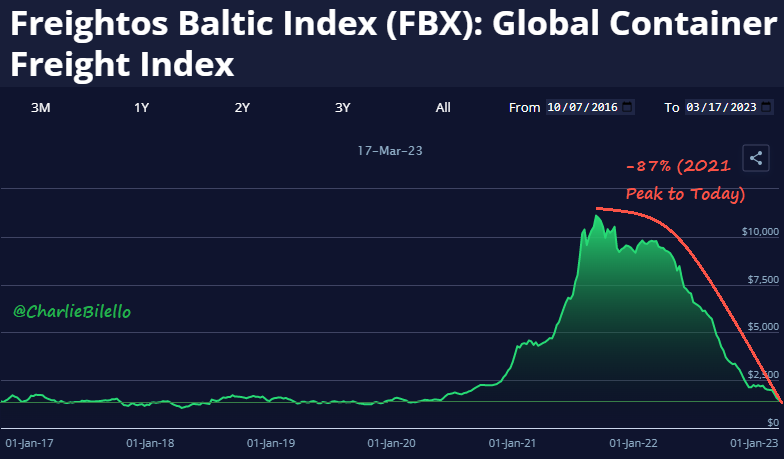Open the share chart icon
The width and height of the screenshot is (784, 459).
coord(756,158)
